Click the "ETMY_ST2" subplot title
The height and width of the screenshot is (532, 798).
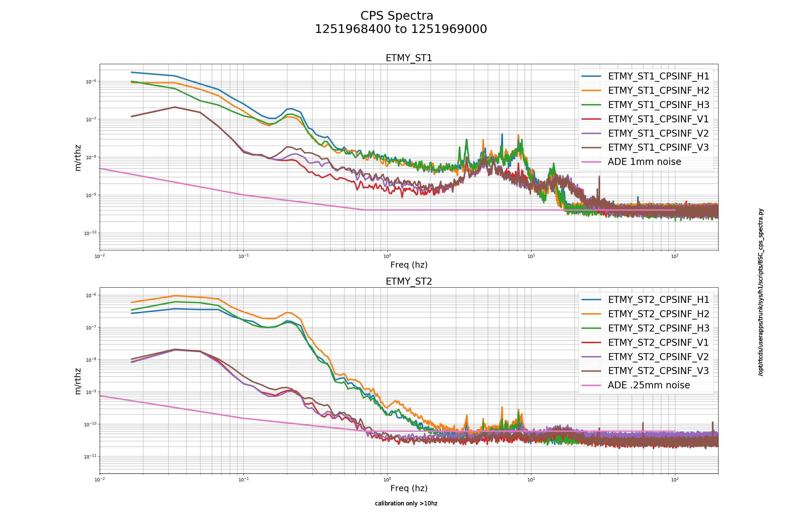tap(409, 281)
